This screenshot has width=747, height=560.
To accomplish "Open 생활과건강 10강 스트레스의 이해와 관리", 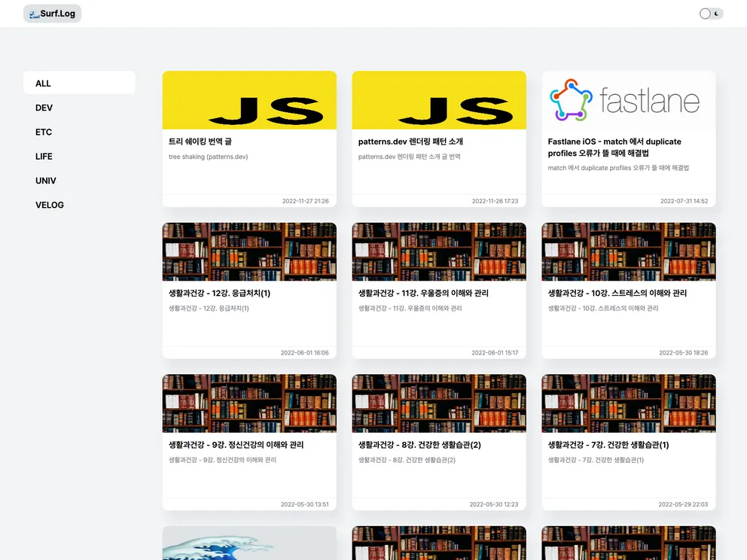I will click(x=617, y=294).
